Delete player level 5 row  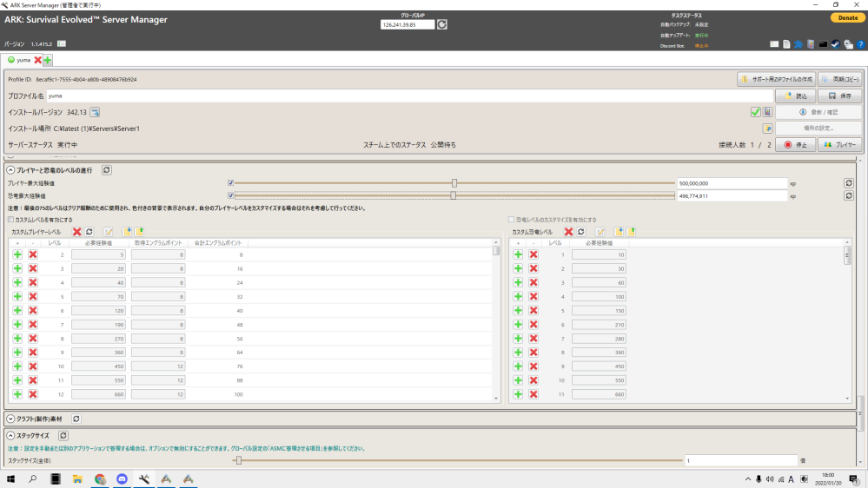(33, 297)
